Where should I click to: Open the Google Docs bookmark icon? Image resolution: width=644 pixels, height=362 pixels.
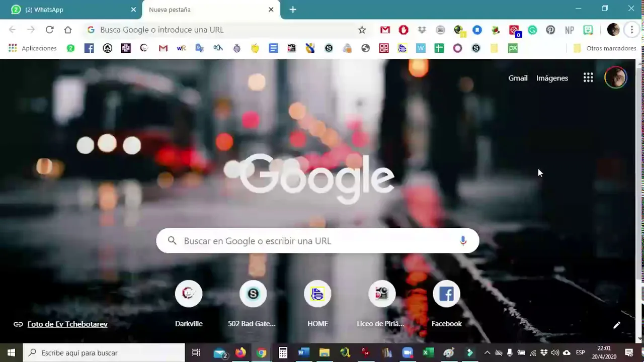(273, 48)
